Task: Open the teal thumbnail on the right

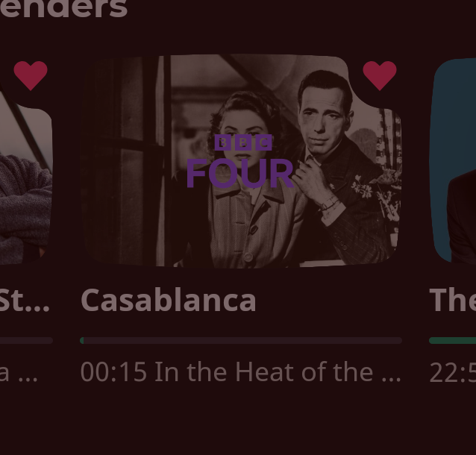Action: coord(453,161)
